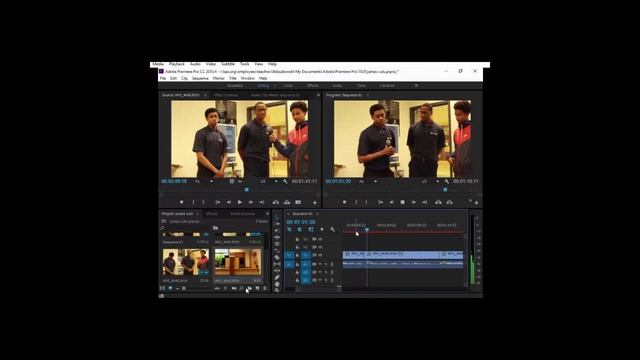The image size is (640, 360).
Task: Add a marker in the Source monitor
Action: click(182, 202)
